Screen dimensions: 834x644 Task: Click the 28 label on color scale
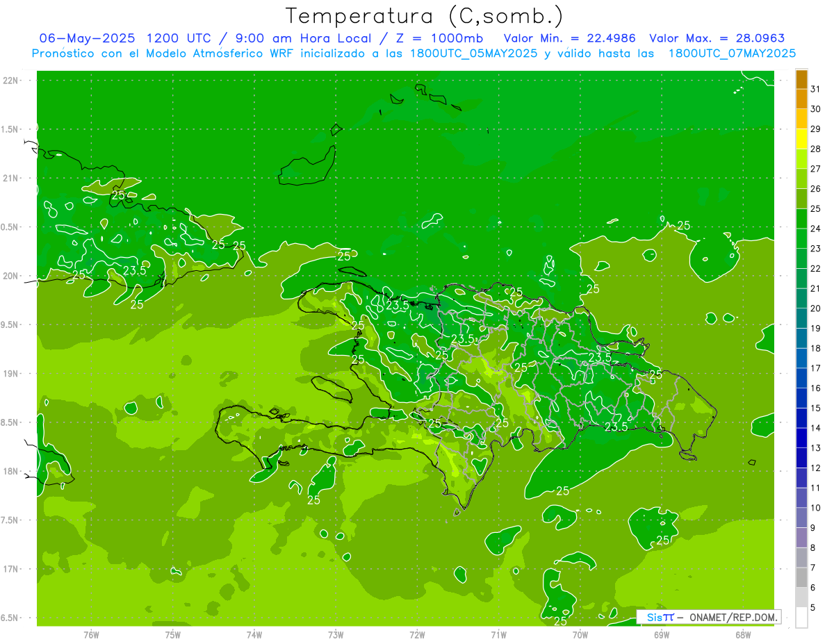[x=816, y=149]
